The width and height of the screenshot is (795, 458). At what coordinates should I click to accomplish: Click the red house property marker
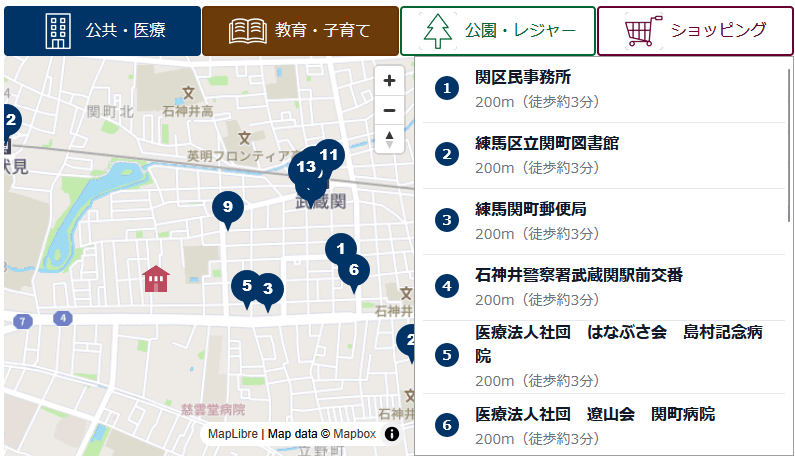(156, 279)
